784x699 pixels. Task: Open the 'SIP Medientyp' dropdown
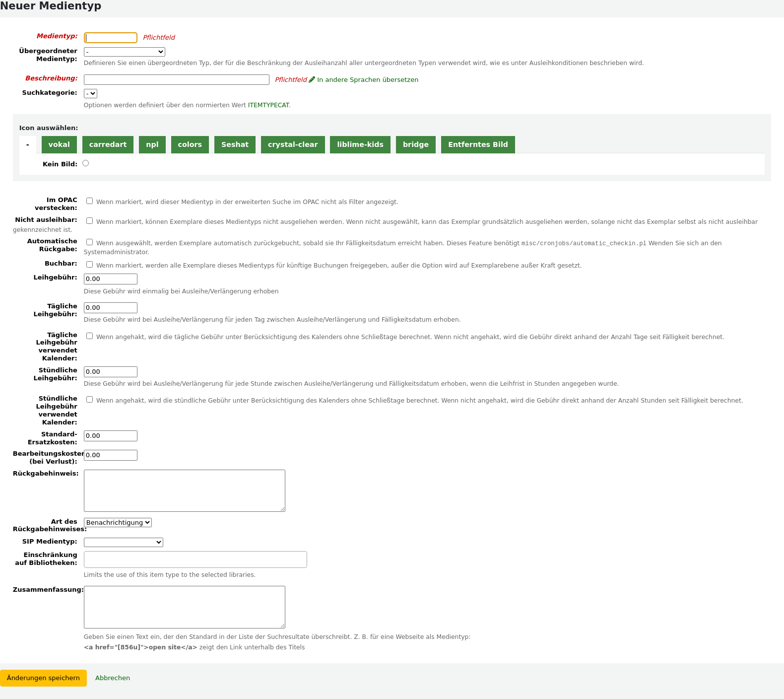124,542
